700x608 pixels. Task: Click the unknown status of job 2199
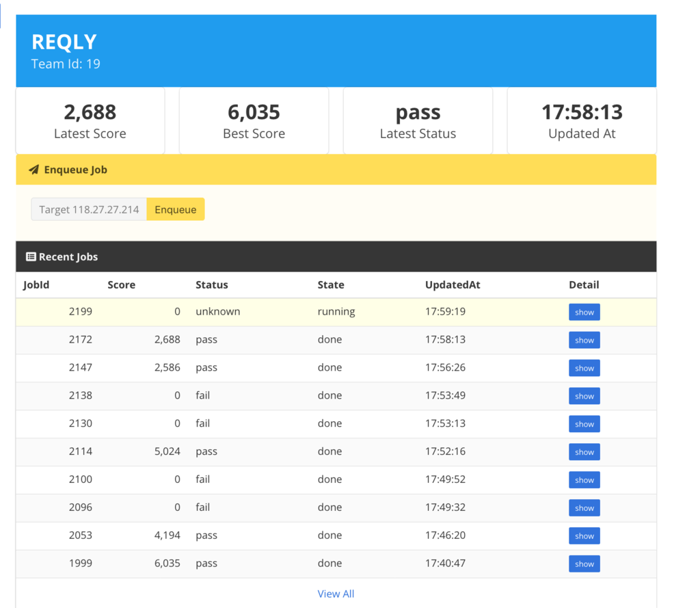(x=218, y=311)
